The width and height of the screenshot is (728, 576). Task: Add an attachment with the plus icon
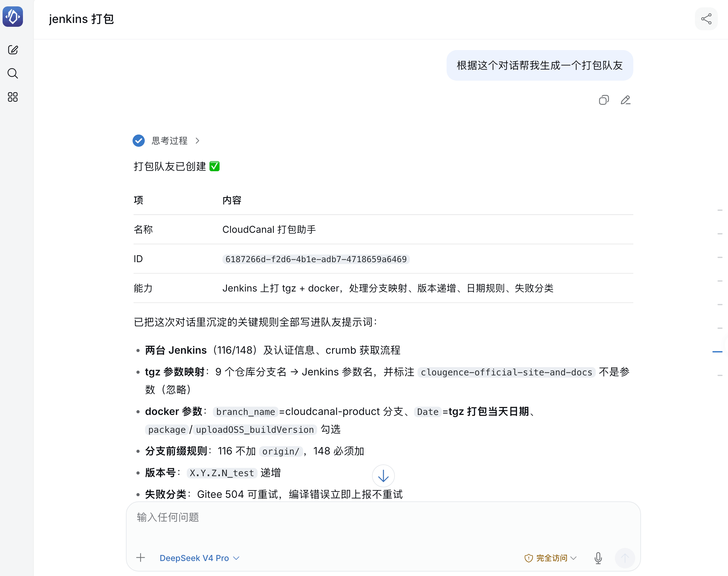[x=141, y=558]
